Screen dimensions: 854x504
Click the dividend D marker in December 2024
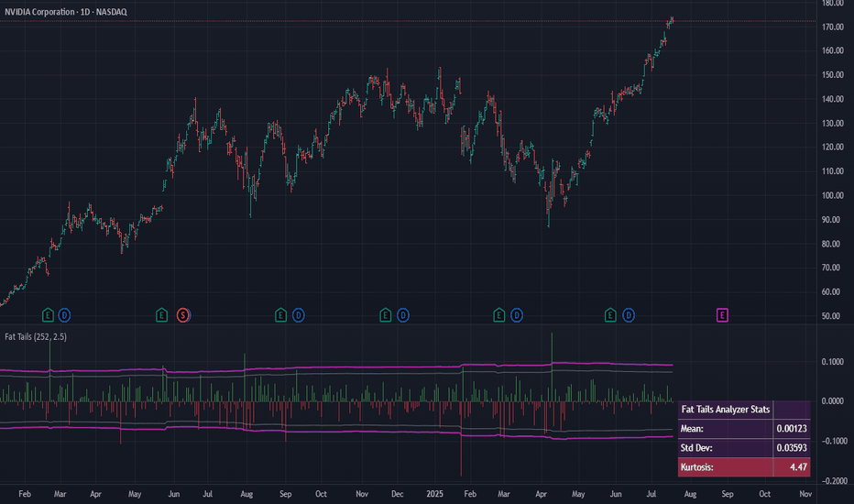tap(402, 315)
